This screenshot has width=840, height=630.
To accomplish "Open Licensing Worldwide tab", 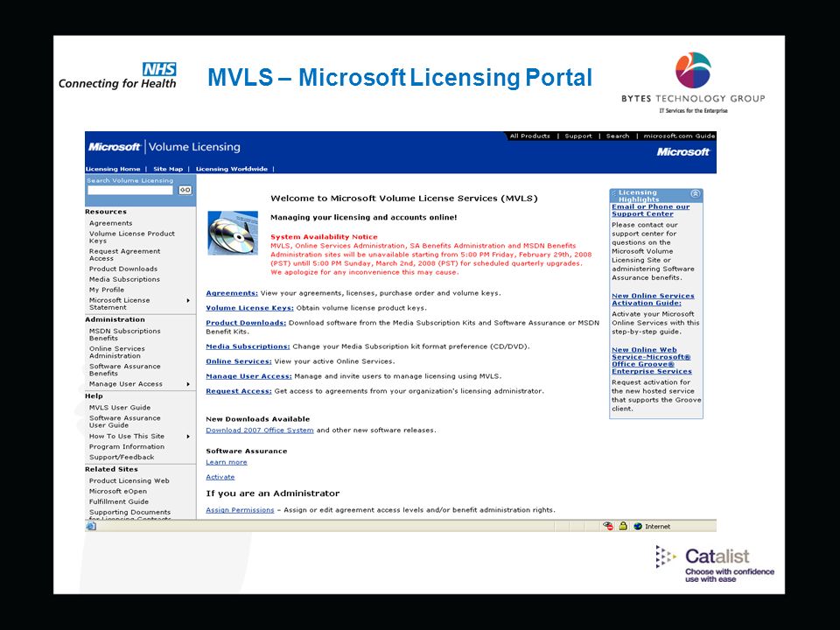I will point(231,169).
